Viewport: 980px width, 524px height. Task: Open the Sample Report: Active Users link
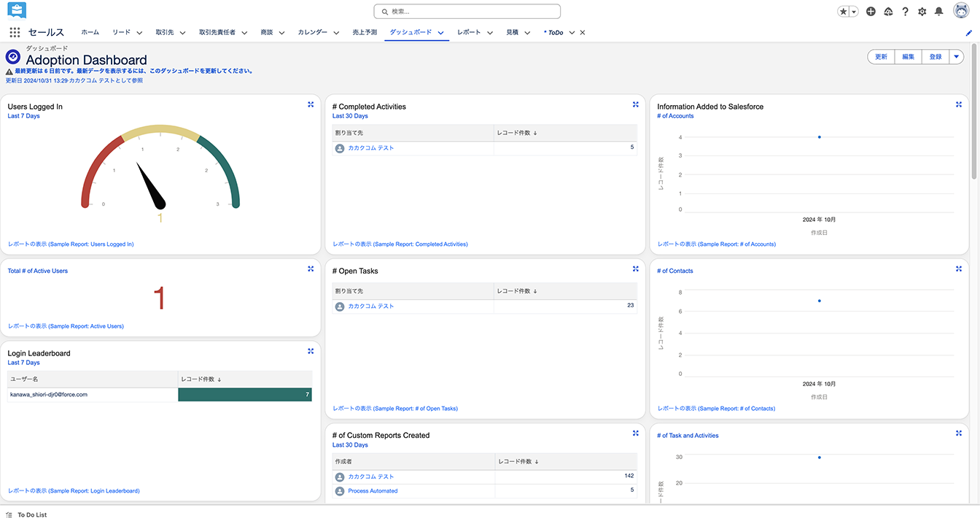pos(66,326)
